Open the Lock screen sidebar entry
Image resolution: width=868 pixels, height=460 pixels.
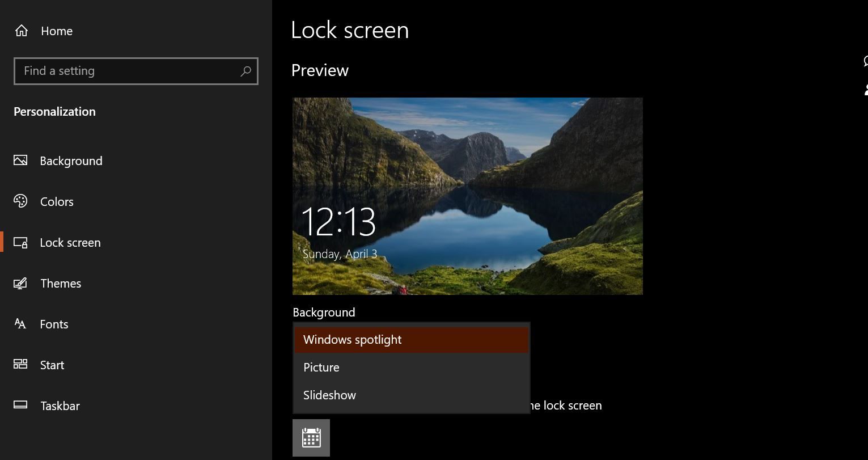(x=70, y=242)
